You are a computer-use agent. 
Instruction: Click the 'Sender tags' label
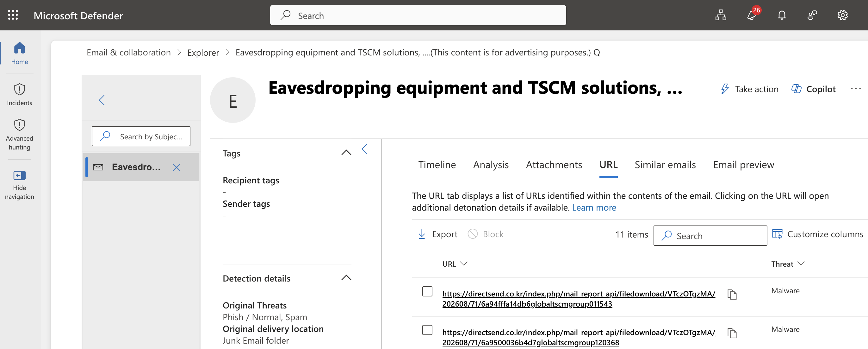click(246, 204)
